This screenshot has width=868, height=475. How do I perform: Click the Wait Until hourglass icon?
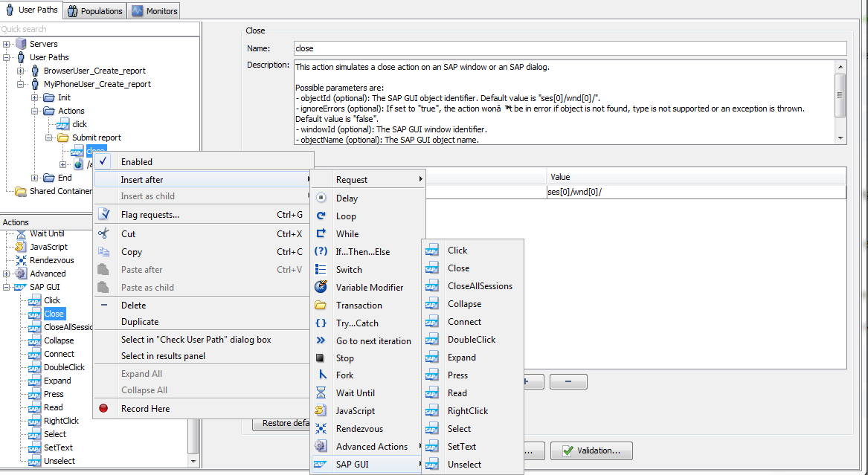[321, 393]
